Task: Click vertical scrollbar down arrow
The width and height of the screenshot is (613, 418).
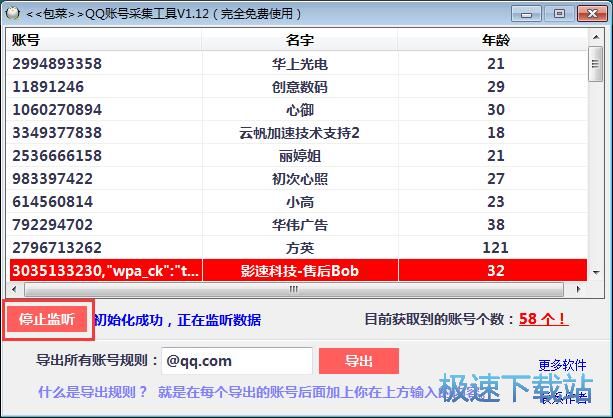Action: (x=596, y=273)
